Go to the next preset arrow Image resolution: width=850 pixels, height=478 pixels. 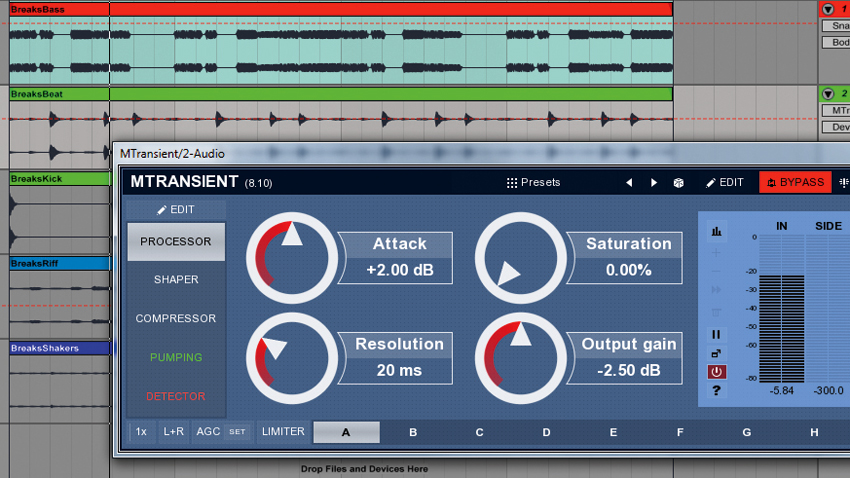click(654, 183)
